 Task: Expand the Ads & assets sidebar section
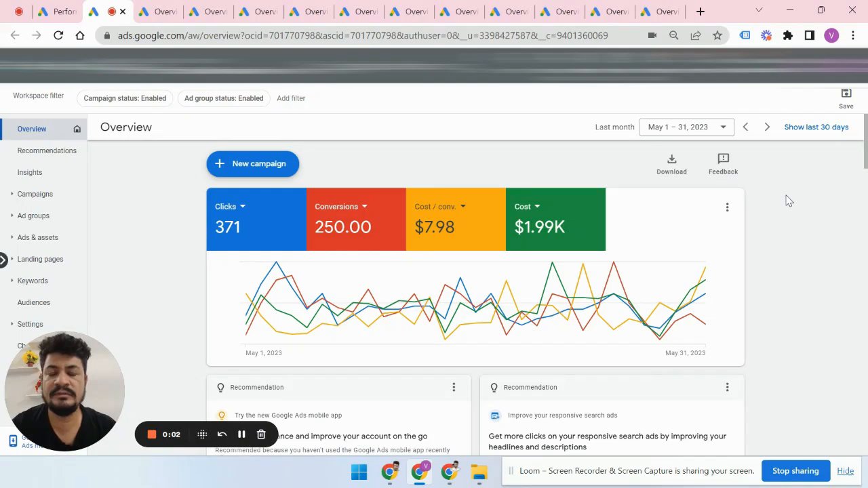[x=12, y=237]
